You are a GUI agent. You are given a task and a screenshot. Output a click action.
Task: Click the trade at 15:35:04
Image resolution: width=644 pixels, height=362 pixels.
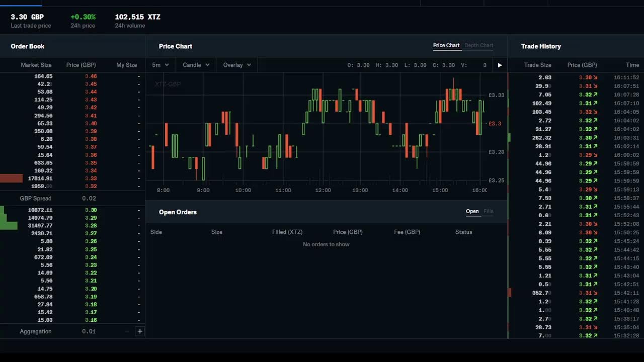point(576,327)
